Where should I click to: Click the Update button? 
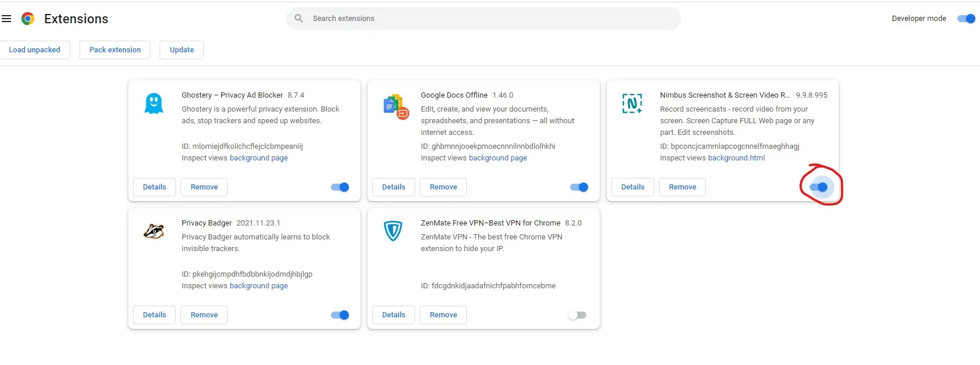pos(182,50)
